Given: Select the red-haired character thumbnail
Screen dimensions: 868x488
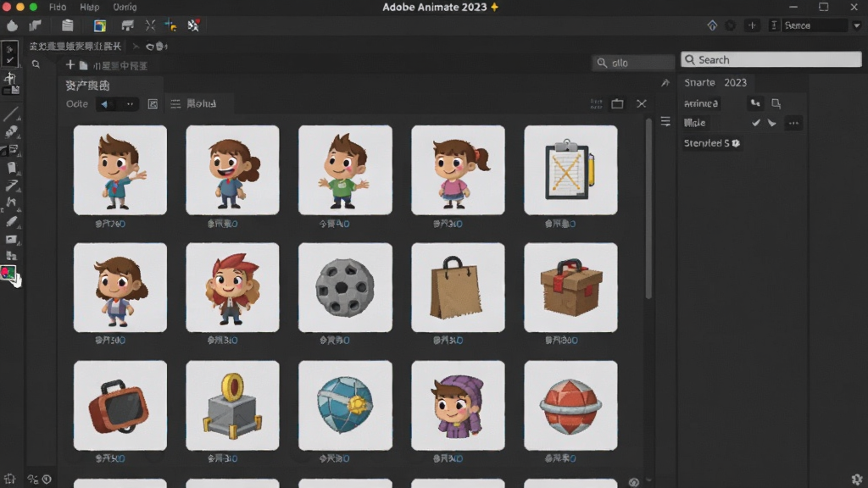Looking at the screenshot, I should (232, 288).
